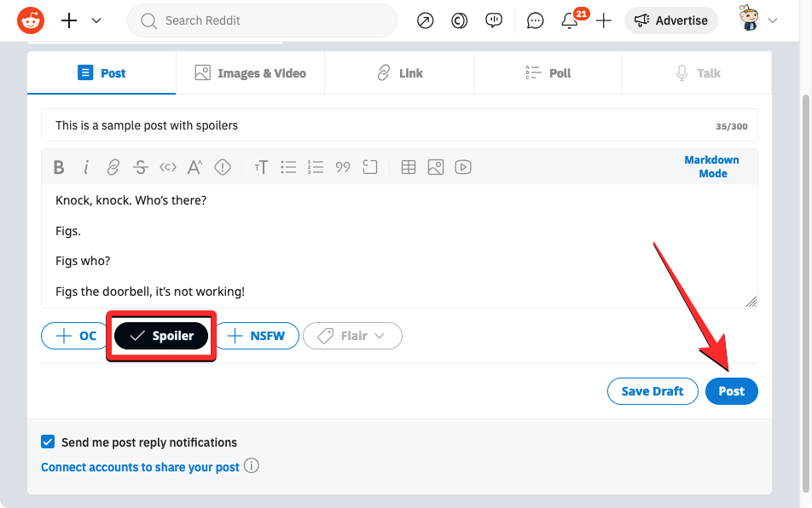Switch to the Images & Video tab
The height and width of the screenshot is (508, 812).
pos(250,73)
